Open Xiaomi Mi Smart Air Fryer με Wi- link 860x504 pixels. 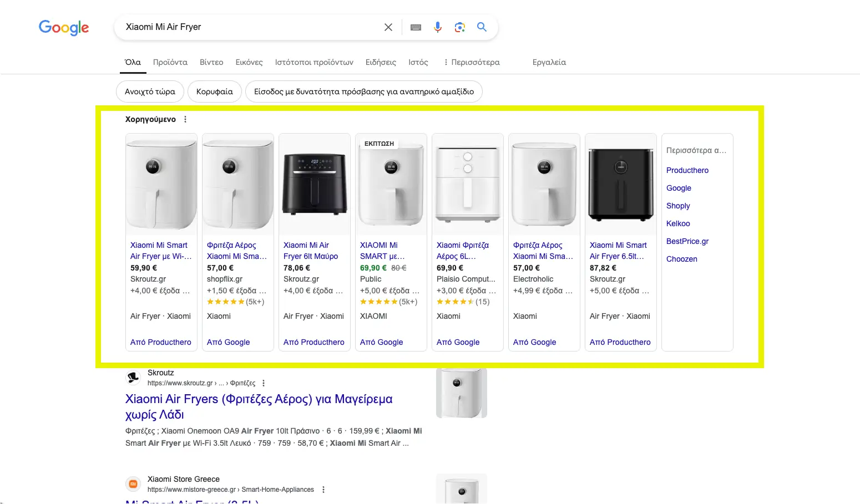tap(161, 251)
